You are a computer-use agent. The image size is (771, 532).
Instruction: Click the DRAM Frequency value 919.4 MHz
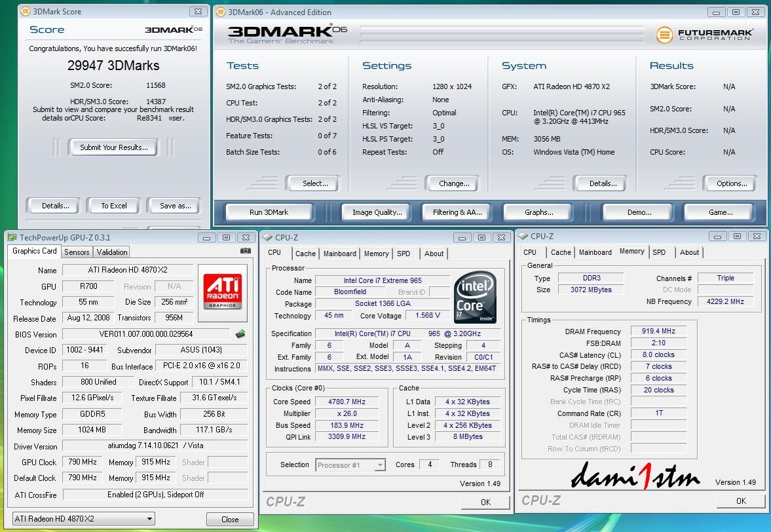(658, 331)
